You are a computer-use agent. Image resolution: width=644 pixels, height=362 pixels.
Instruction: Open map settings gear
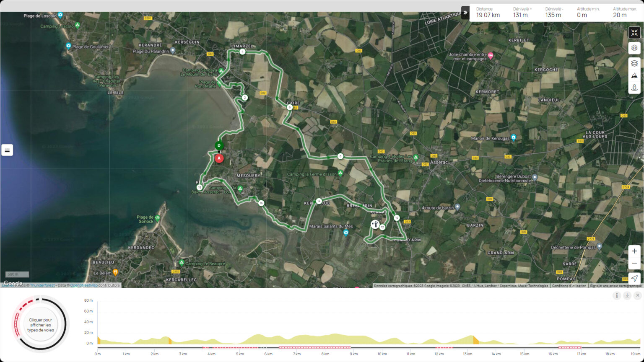tap(634, 48)
